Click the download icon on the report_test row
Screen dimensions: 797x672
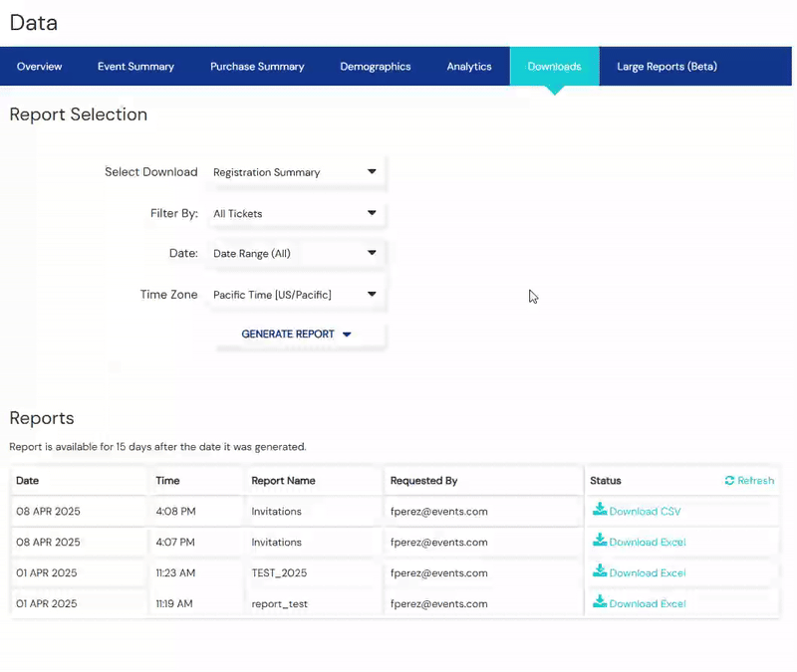[x=600, y=602]
